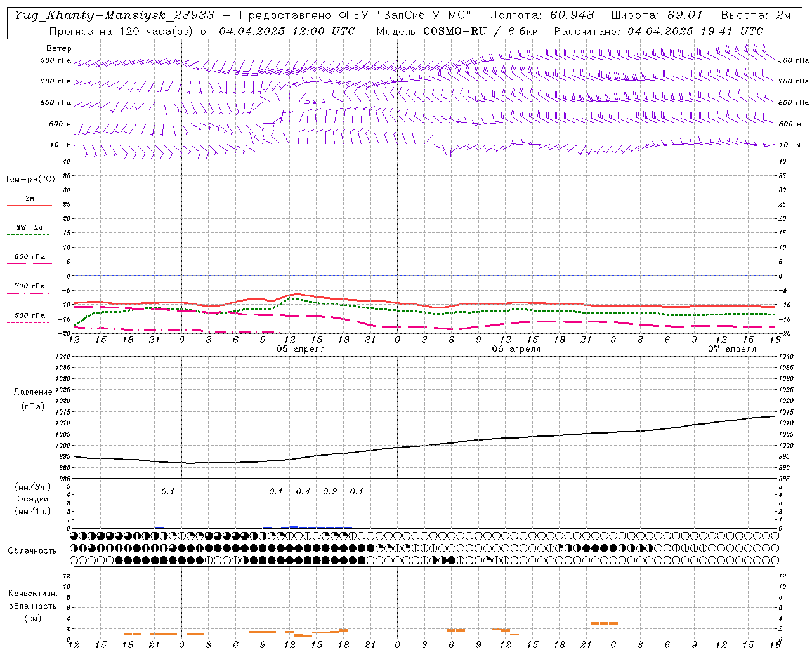812x650 pixels.
Task: Click the Давление panel label
Action: pyautogui.click(x=33, y=392)
